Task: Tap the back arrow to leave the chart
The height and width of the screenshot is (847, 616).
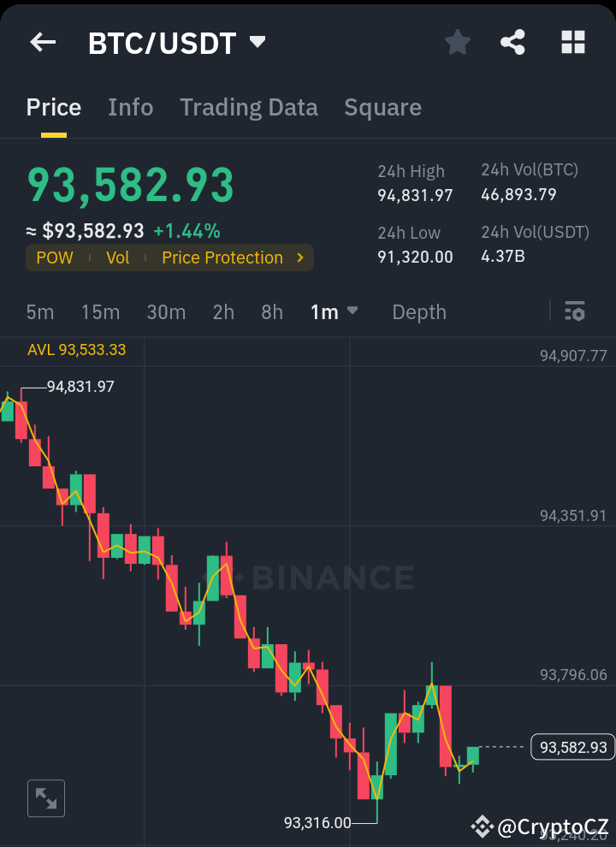Action: (42, 42)
